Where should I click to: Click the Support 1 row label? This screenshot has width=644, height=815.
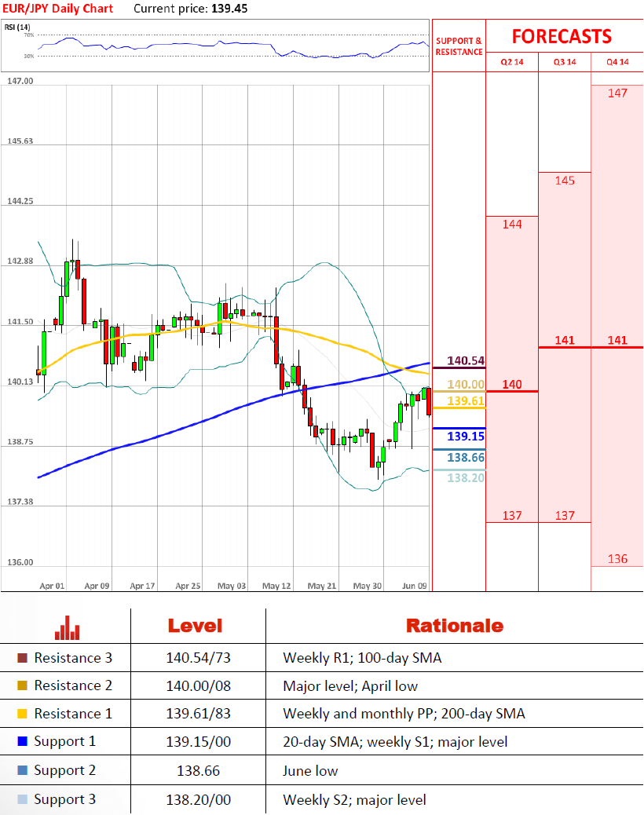pyautogui.click(x=65, y=742)
